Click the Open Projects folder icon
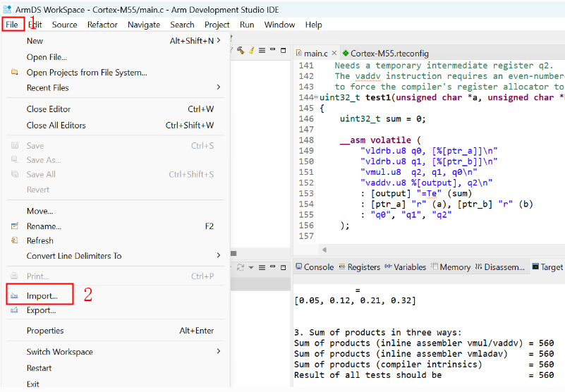 coord(14,73)
